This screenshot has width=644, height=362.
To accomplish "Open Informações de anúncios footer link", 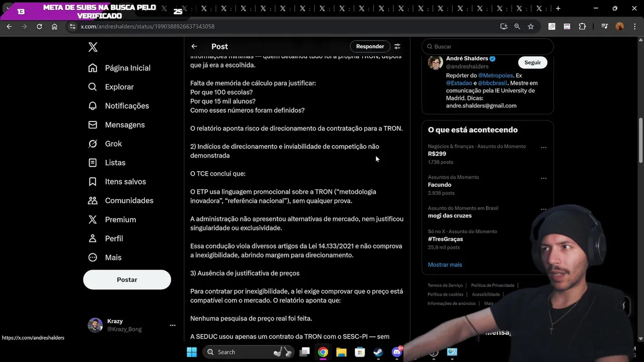I will pos(451,304).
